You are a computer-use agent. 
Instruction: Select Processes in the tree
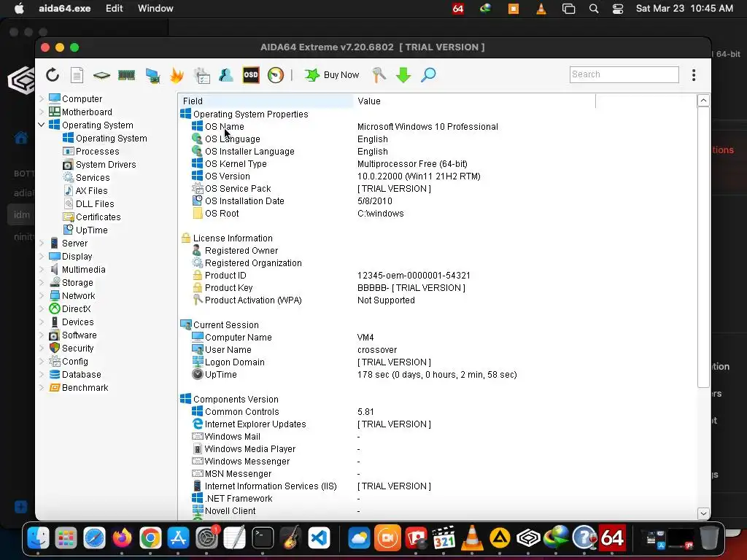click(x=91, y=152)
